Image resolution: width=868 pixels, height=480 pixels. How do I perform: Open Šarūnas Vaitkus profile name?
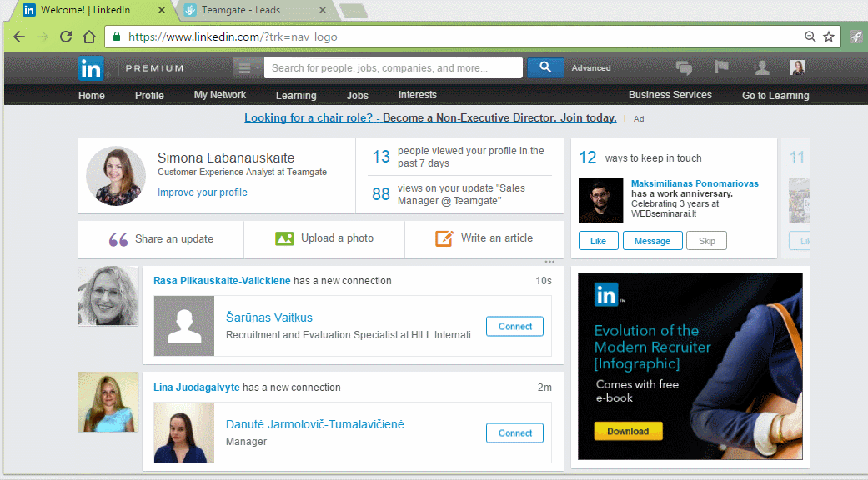point(269,317)
